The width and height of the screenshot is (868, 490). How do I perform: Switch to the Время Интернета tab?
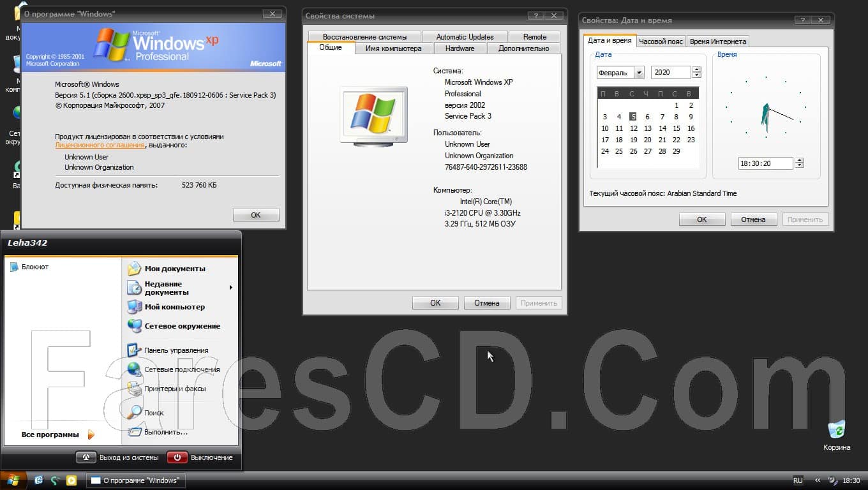[x=718, y=41]
